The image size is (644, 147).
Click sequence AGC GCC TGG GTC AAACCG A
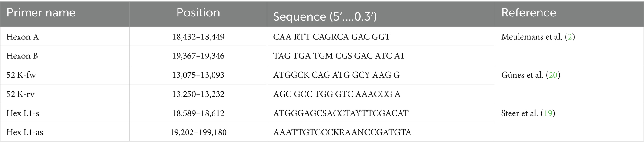point(337,94)
